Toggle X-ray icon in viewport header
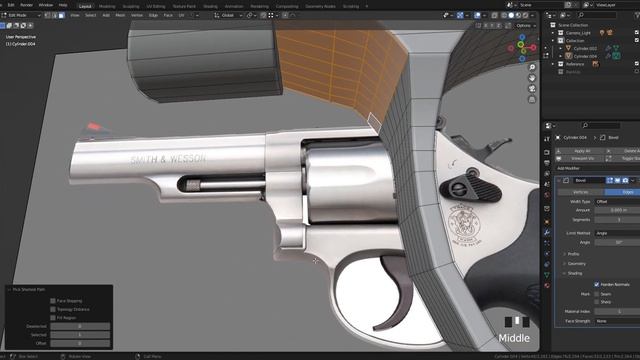Viewport: 640px width, 360px height. (x=494, y=15)
